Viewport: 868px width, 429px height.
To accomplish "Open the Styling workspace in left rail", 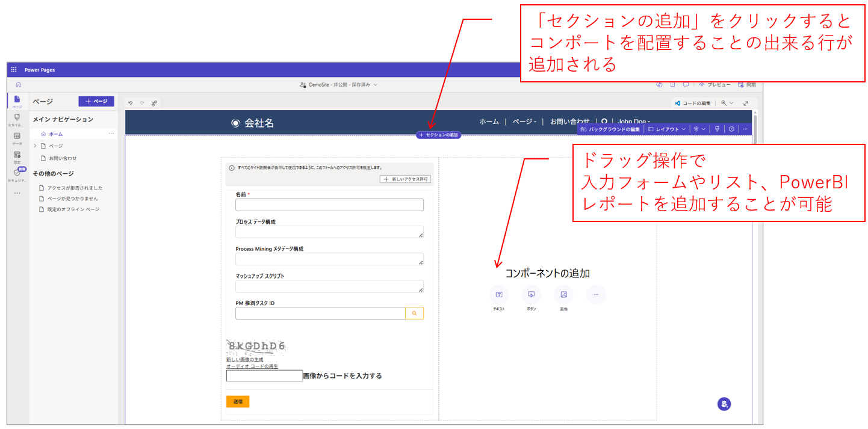I will click(x=17, y=119).
